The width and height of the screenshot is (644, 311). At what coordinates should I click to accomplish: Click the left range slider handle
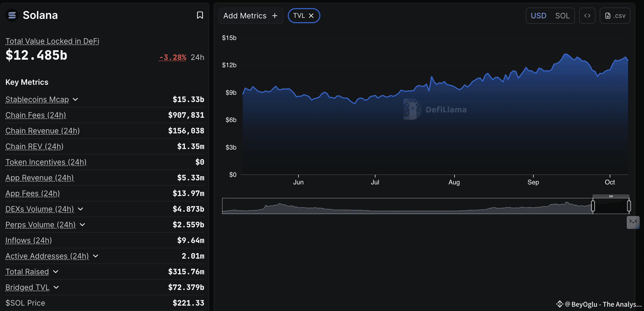[x=593, y=206]
